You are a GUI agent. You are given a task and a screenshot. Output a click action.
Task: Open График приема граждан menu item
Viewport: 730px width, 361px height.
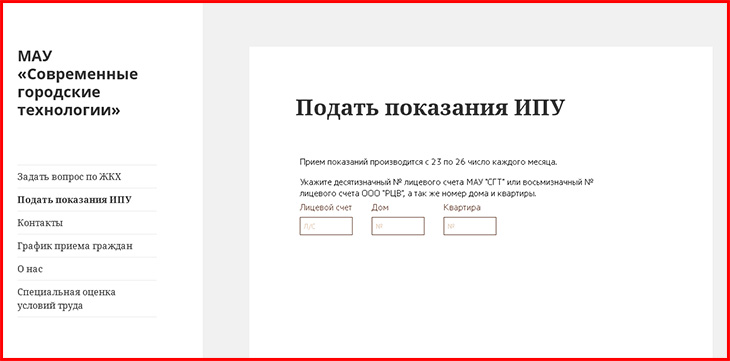click(x=75, y=246)
